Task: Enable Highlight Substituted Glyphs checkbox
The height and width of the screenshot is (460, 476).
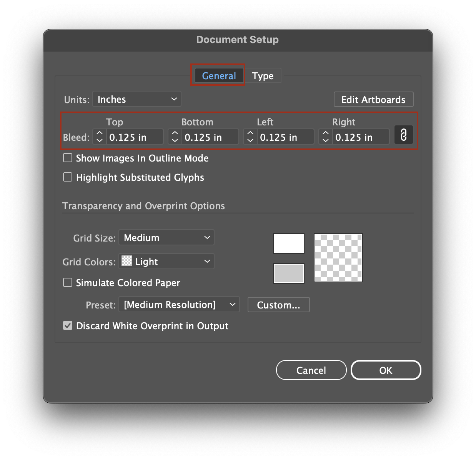Action: tap(68, 177)
